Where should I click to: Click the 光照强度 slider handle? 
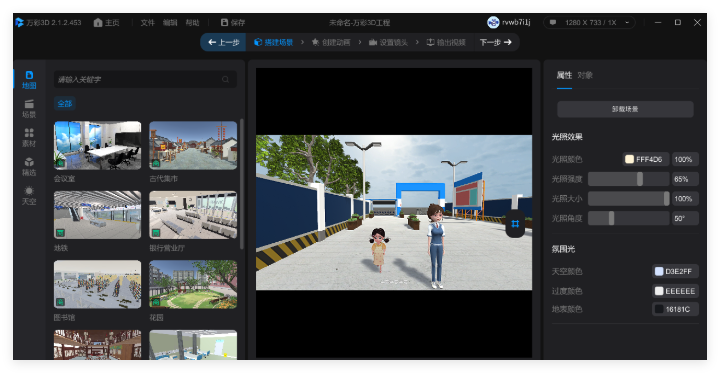640,179
